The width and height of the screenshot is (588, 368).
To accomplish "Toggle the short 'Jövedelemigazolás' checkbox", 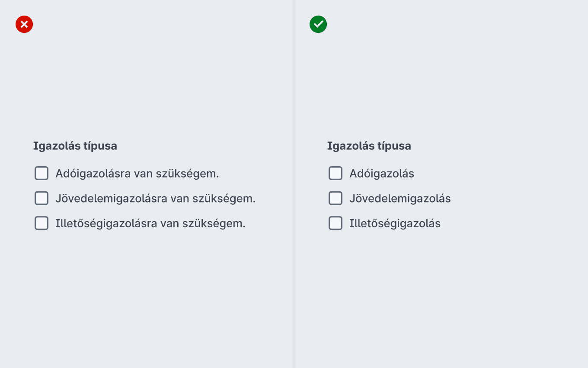I will click(x=336, y=198).
